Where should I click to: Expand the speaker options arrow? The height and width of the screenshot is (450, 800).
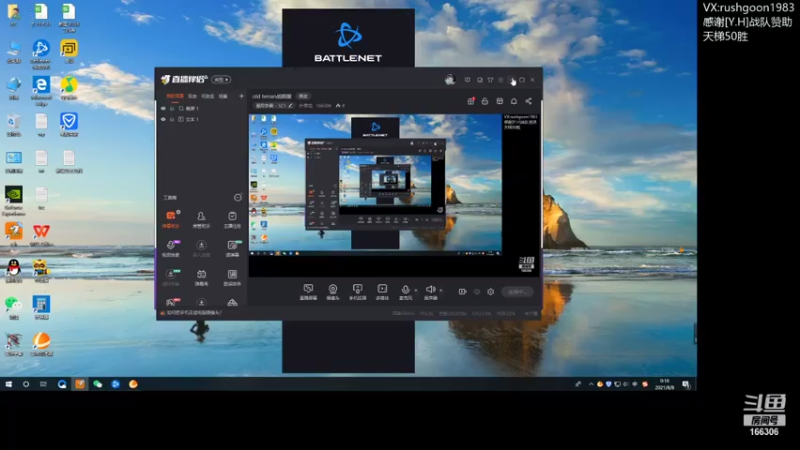441,290
